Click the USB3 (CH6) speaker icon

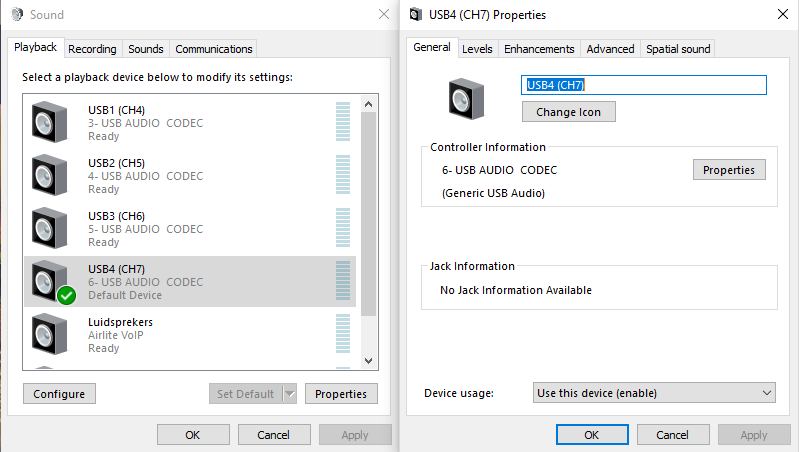(x=49, y=228)
